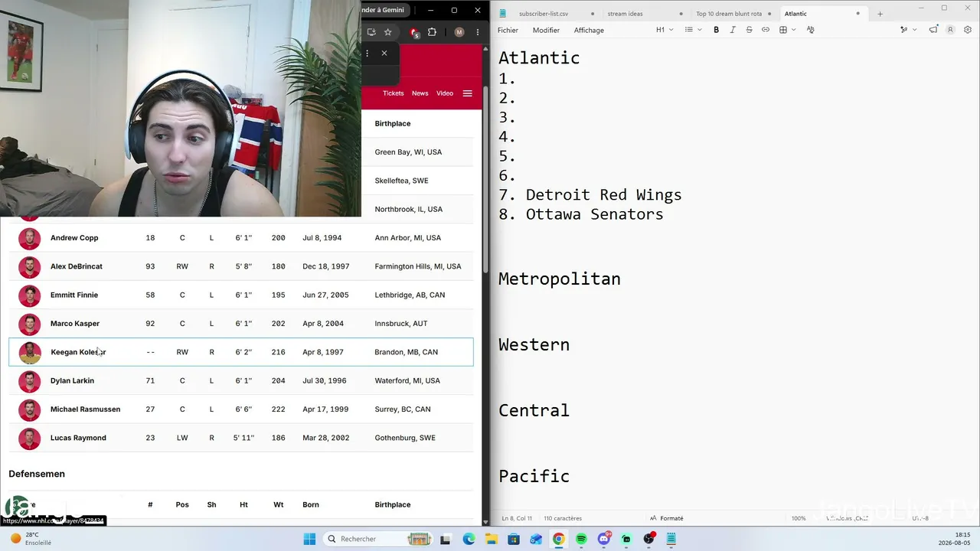Open Spotify from the taskbar
Image resolution: width=980 pixels, height=551 pixels.
(x=581, y=539)
